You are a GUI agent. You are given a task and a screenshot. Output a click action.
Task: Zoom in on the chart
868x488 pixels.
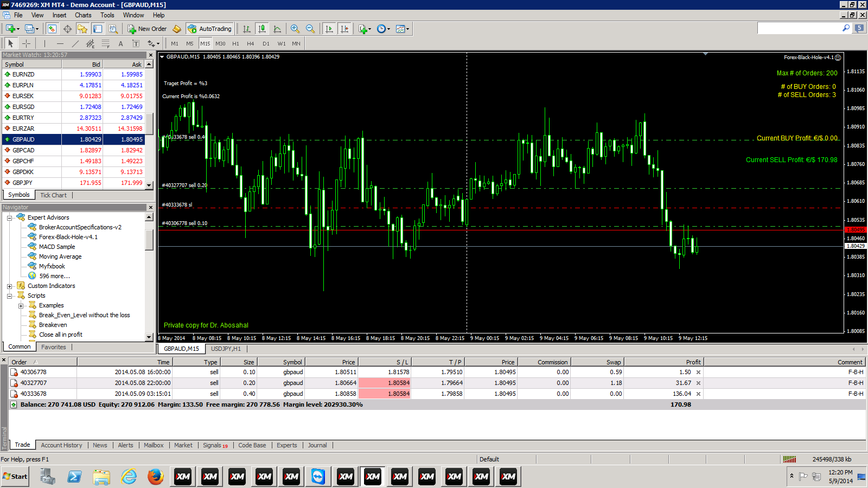[294, 29]
